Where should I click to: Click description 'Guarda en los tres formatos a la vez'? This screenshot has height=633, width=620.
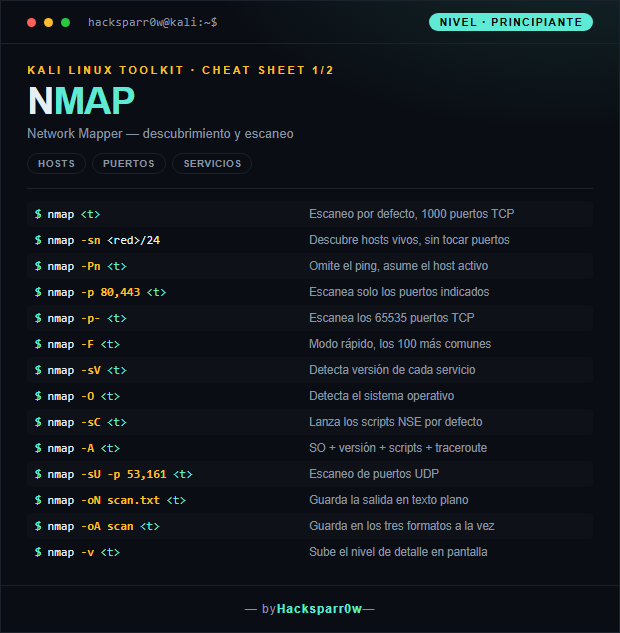[x=402, y=526]
